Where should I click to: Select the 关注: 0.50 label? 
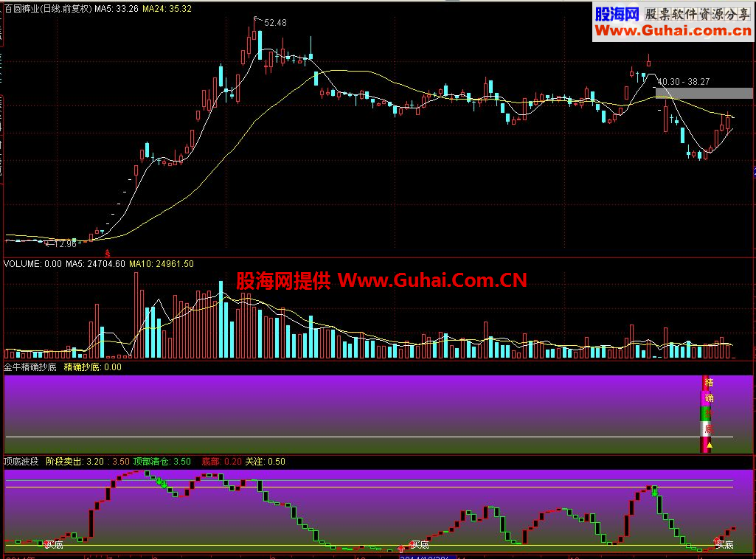[x=266, y=462]
